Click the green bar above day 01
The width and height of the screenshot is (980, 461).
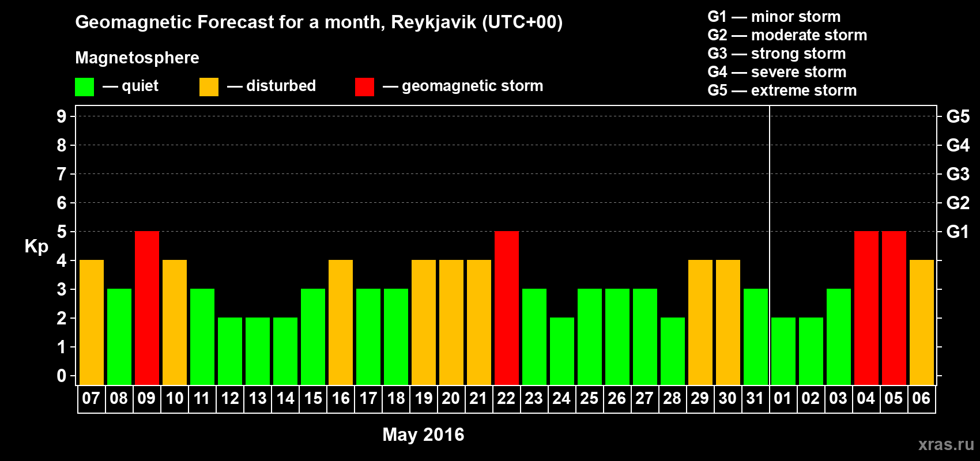(x=783, y=352)
